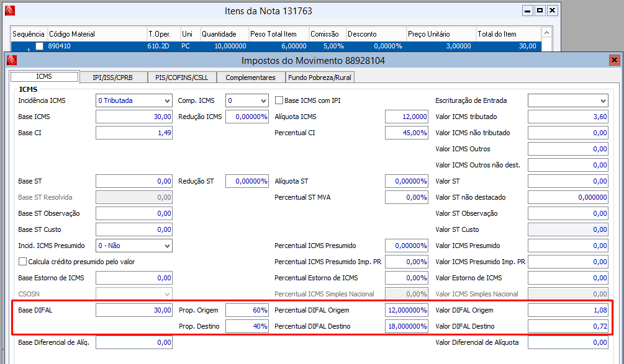Click the Base DIFAL input field
This screenshot has height=364, width=624.
tap(133, 310)
